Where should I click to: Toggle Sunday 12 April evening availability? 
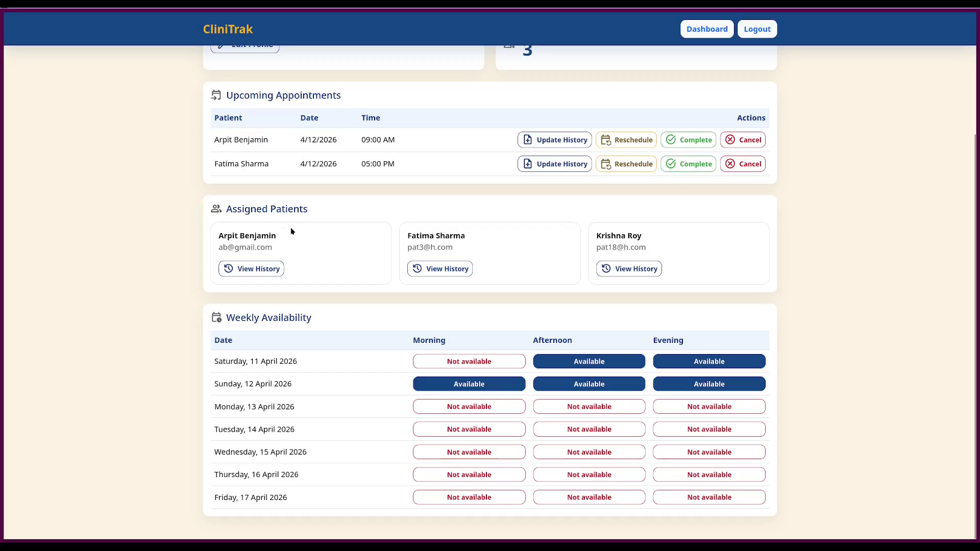click(709, 384)
